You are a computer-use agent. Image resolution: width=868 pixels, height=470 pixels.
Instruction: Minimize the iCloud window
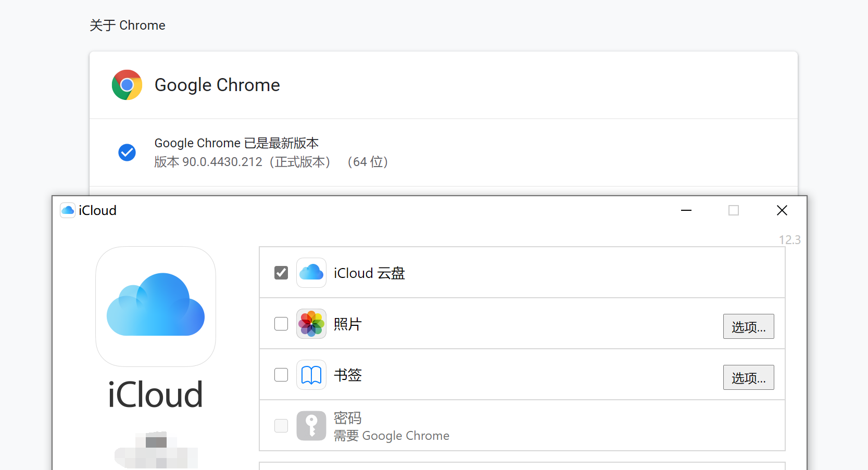[x=686, y=210]
